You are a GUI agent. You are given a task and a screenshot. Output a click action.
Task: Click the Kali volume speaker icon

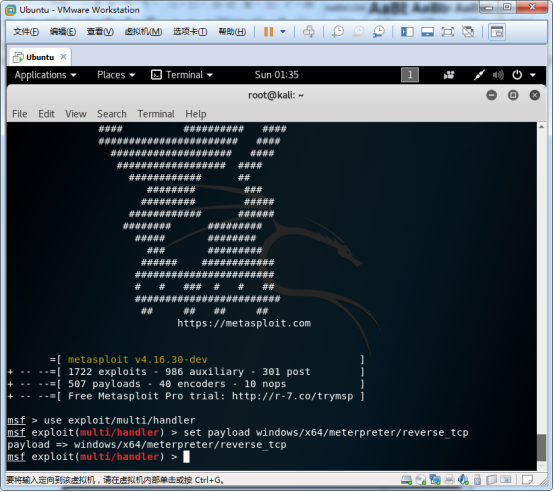pos(498,75)
